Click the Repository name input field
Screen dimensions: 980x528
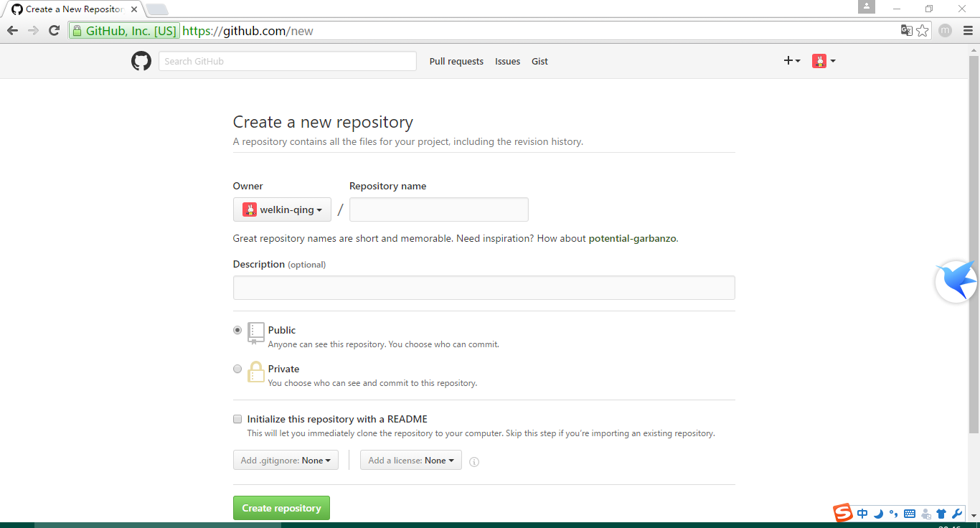[x=438, y=209]
